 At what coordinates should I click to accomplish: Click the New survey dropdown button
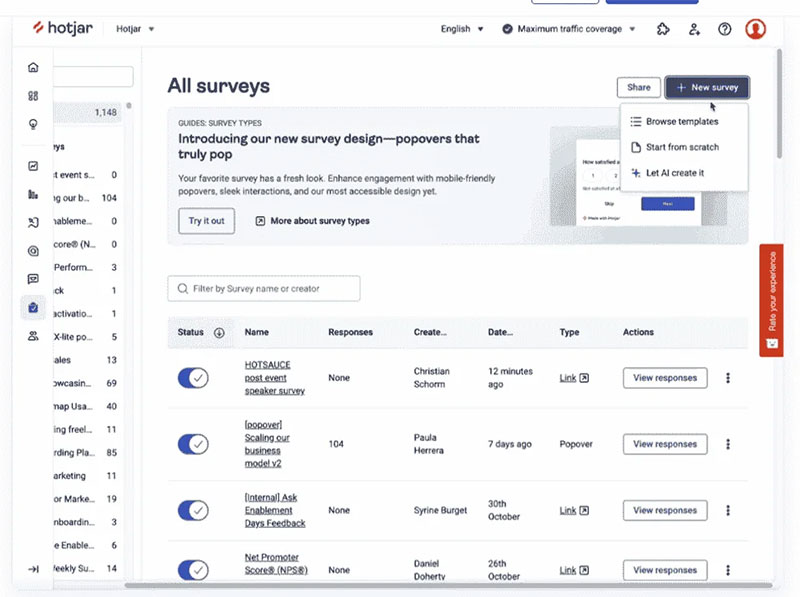click(x=707, y=87)
